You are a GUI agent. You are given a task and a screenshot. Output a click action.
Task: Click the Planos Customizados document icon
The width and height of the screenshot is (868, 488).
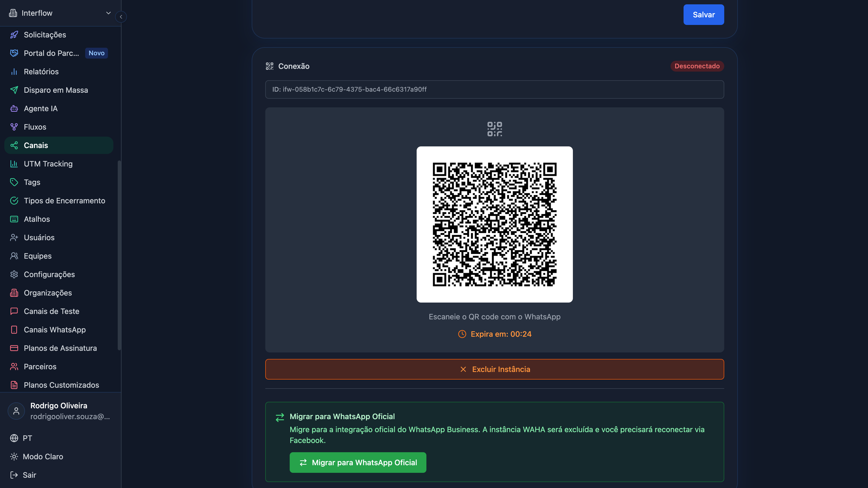pyautogui.click(x=14, y=385)
